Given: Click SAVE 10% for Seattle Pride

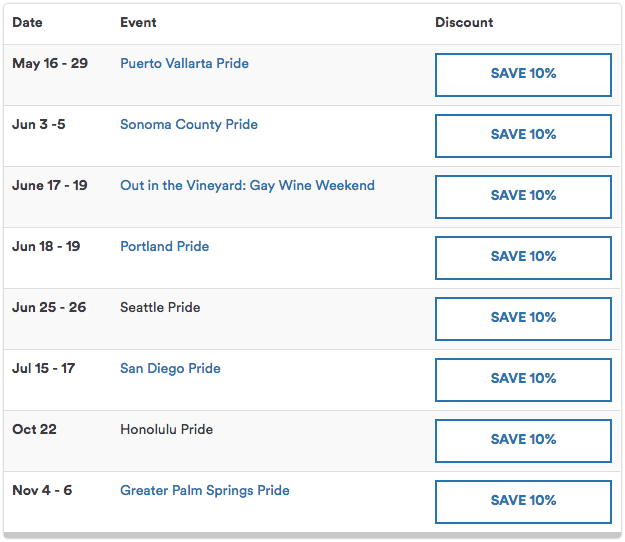Looking at the screenshot, I should pos(523,319).
